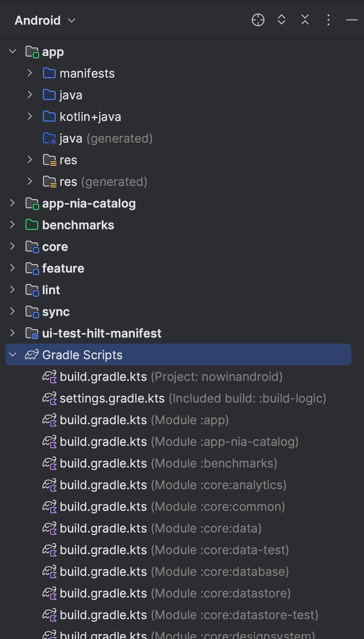Image resolution: width=364 pixels, height=639 pixels.
Task: Open the panel options kebab menu
Action: tap(328, 20)
